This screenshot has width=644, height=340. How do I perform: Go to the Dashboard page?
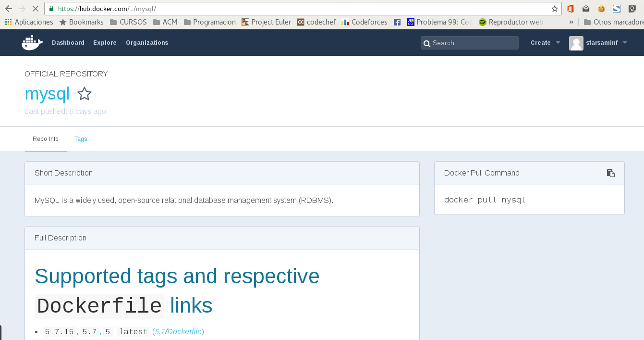click(x=68, y=43)
